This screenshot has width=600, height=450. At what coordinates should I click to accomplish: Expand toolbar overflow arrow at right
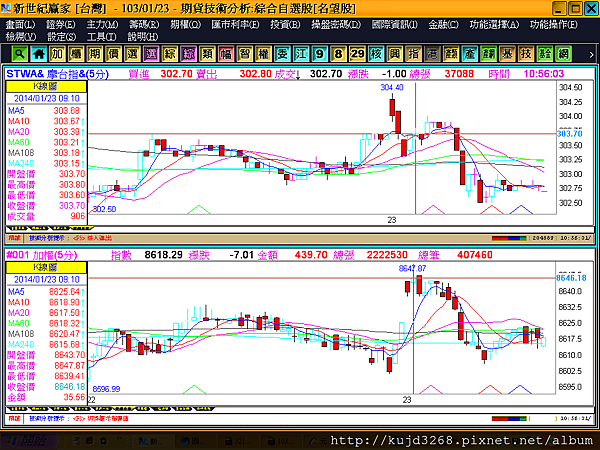point(591,55)
